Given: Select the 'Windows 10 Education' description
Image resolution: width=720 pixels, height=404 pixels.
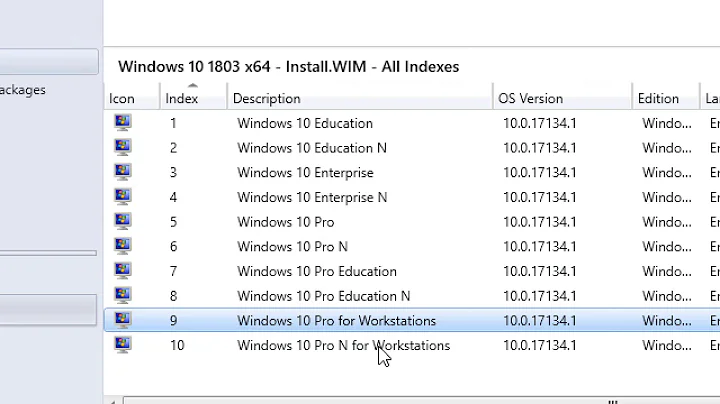Looking at the screenshot, I should (305, 123).
